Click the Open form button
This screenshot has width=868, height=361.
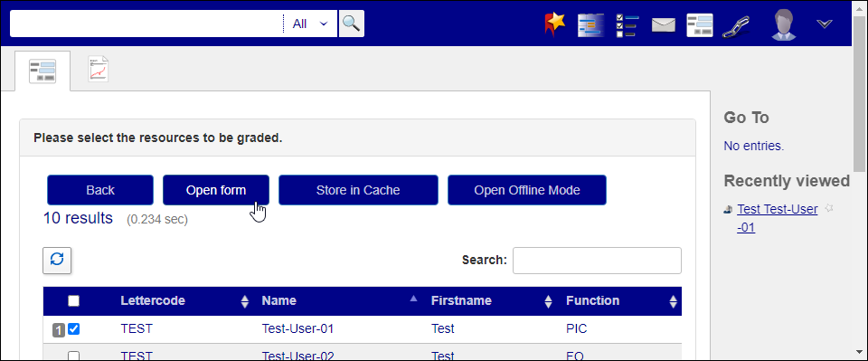pyautogui.click(x=216, y=190)
